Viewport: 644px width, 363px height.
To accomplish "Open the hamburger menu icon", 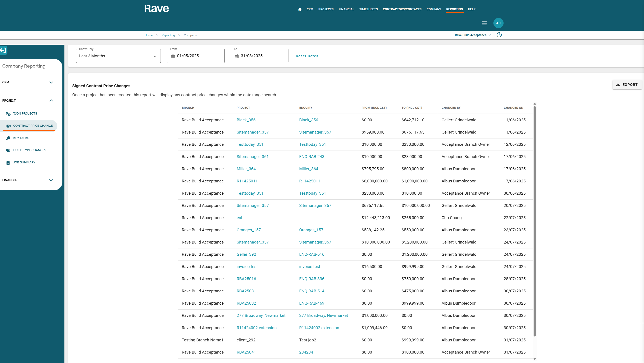I will [484, 23].
